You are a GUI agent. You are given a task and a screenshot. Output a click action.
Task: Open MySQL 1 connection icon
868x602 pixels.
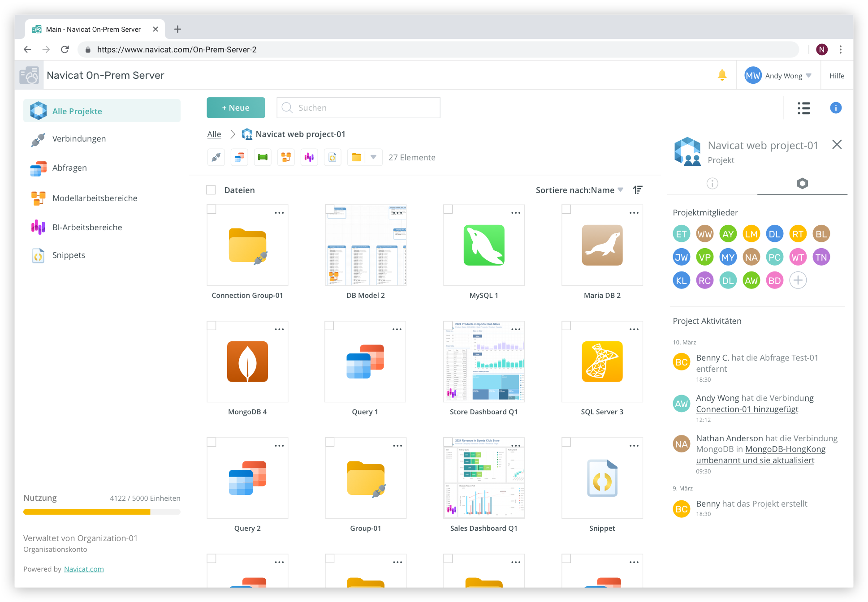(x=484, y=245)
